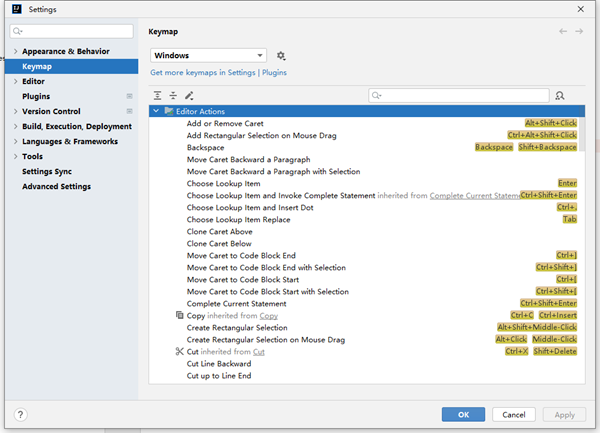This screenshot has width=600, height=433.
Task: Select Keymap in settings sidebar
Action: [x=72, y=66]
